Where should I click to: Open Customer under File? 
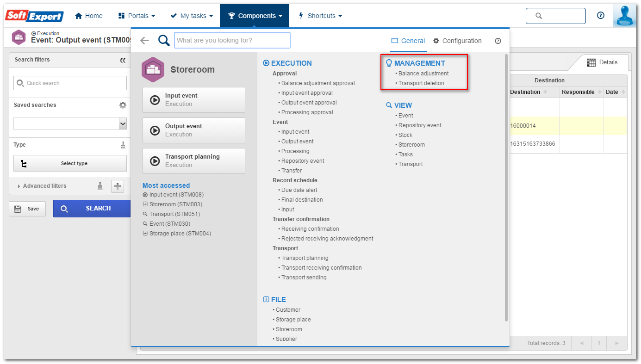(288, 310)
